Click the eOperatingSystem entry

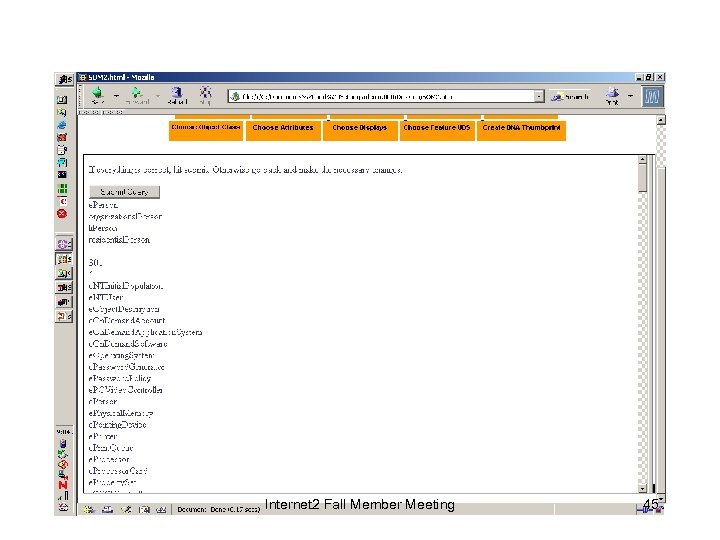[121, 355]
